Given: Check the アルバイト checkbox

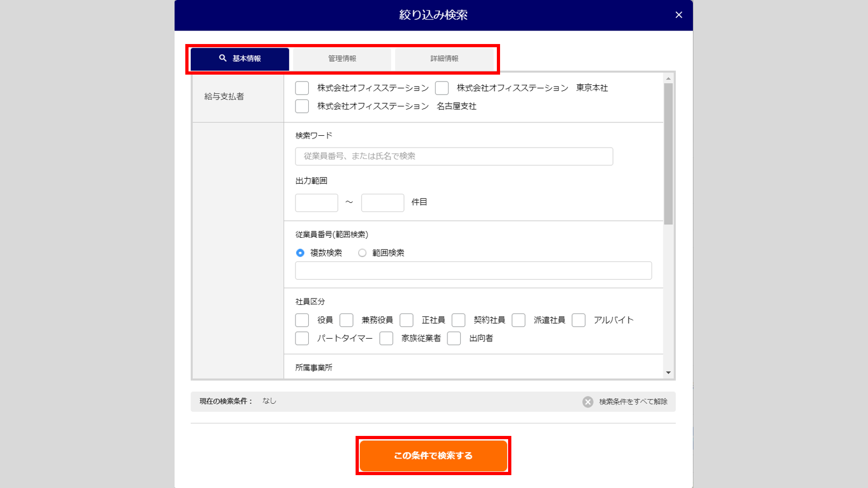Looking at the screenshot, I should click(x=578, y=321).
